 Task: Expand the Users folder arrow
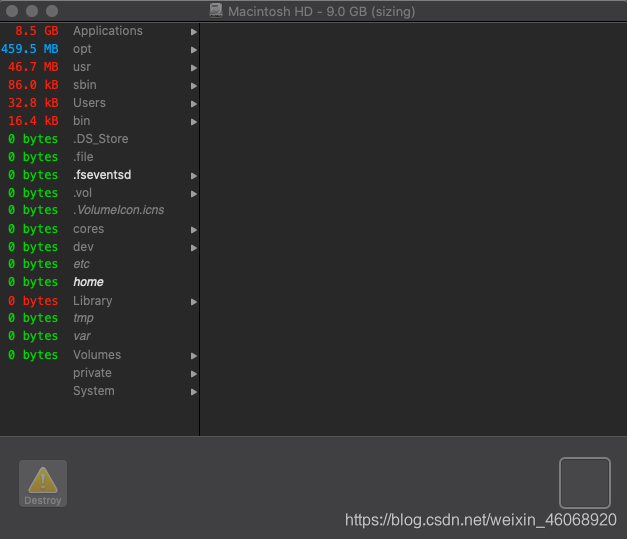(x=194, y=104)
